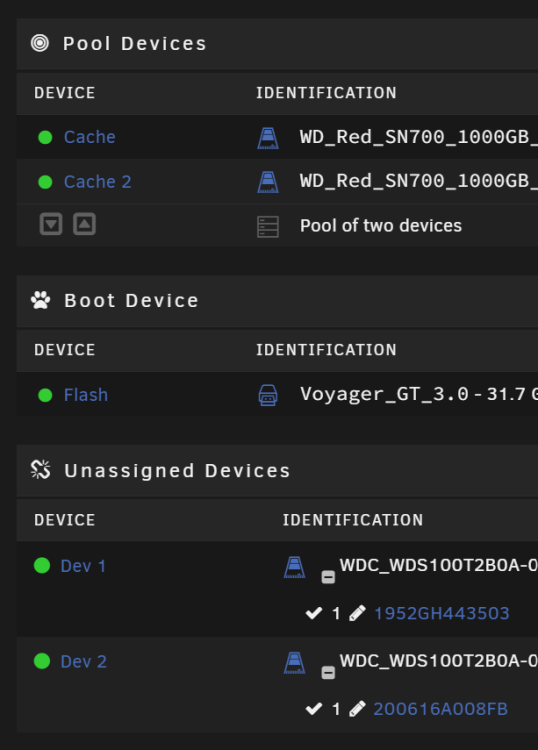
Task: Open mount point link 1952GH443503
Action: [x=441, y=613]
